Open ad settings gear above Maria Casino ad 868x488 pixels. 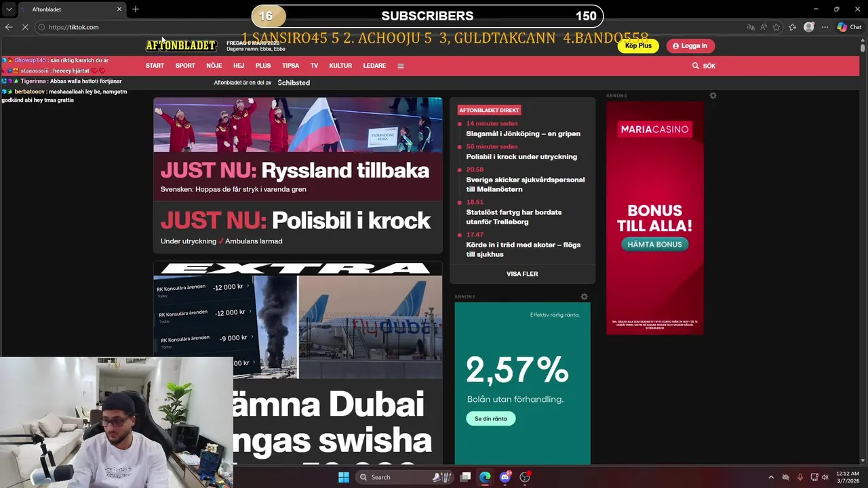pos(713,96)
